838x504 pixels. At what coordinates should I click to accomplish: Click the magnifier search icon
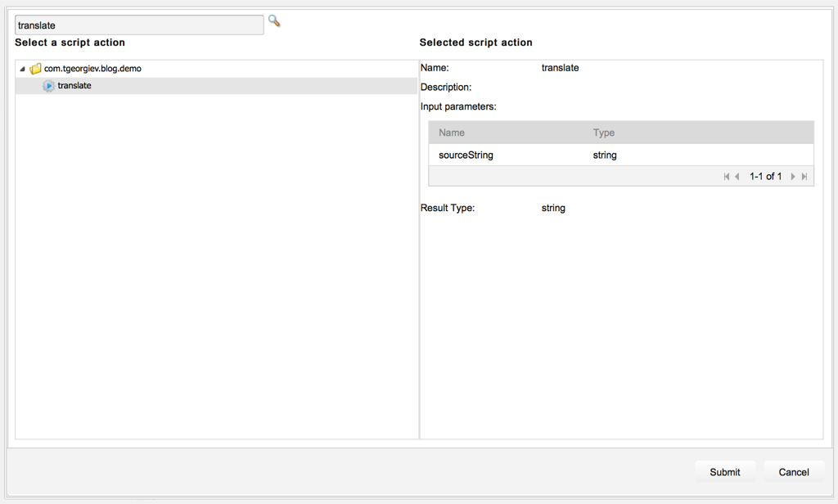tap(274, 21)
